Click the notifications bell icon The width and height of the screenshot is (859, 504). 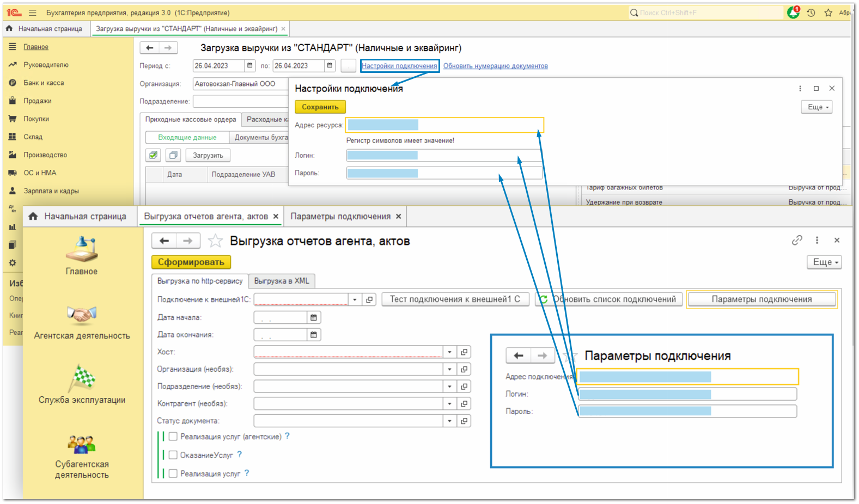click(793, 13)
